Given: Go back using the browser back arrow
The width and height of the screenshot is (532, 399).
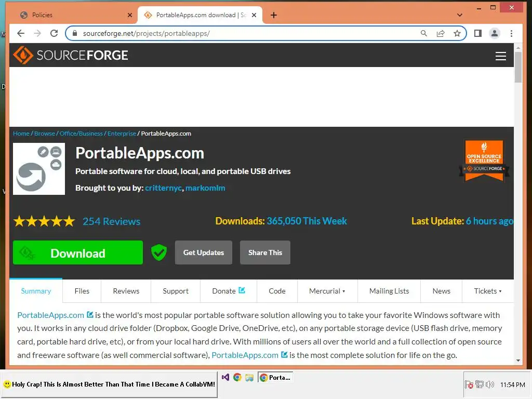Looking at the screenshot, I should 21,33.
